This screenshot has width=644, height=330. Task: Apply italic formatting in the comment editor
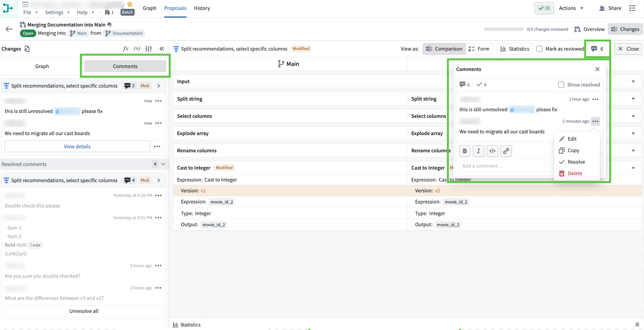click(x=479, y=151)
